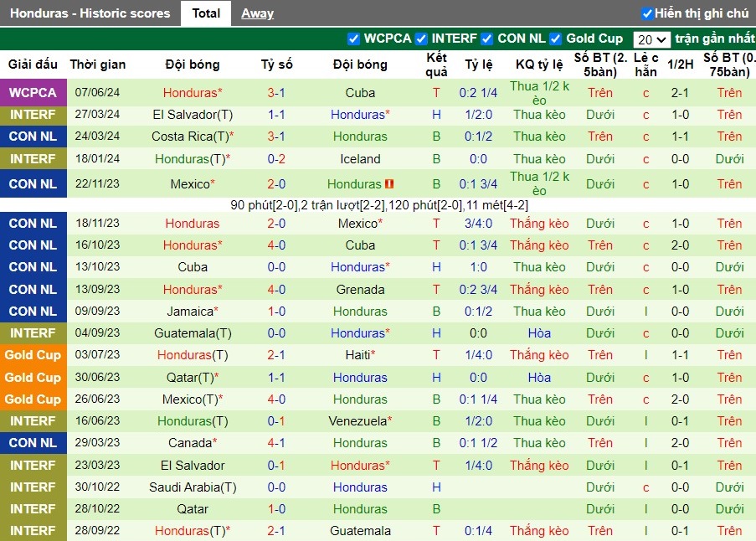
Task: Open the Gold Cup label on 03/07/23
Action: click(33, 355)
